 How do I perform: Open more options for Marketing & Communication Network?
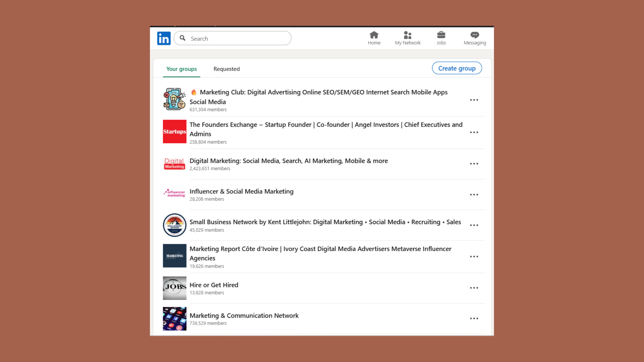(474, 319)
